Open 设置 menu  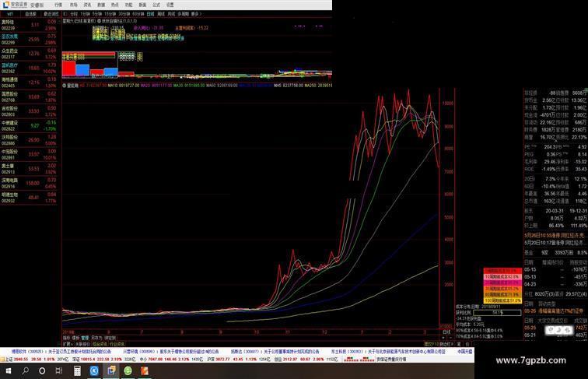170,5
